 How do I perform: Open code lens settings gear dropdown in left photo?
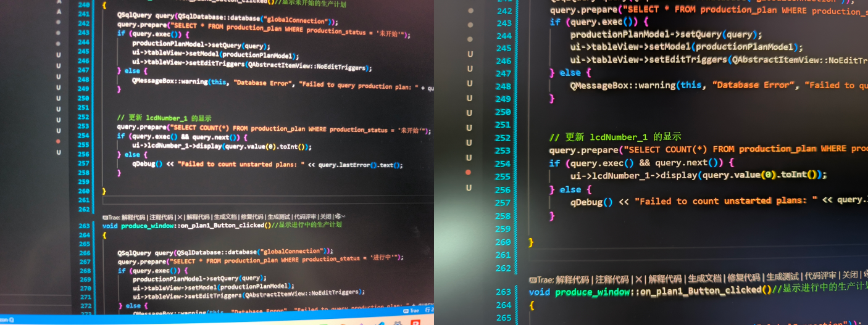(x=340, y=216)
